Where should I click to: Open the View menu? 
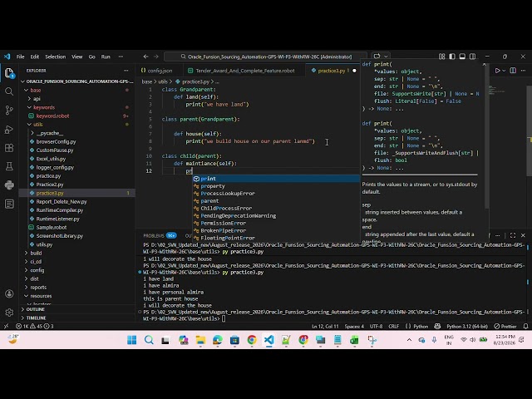[77, 57]
